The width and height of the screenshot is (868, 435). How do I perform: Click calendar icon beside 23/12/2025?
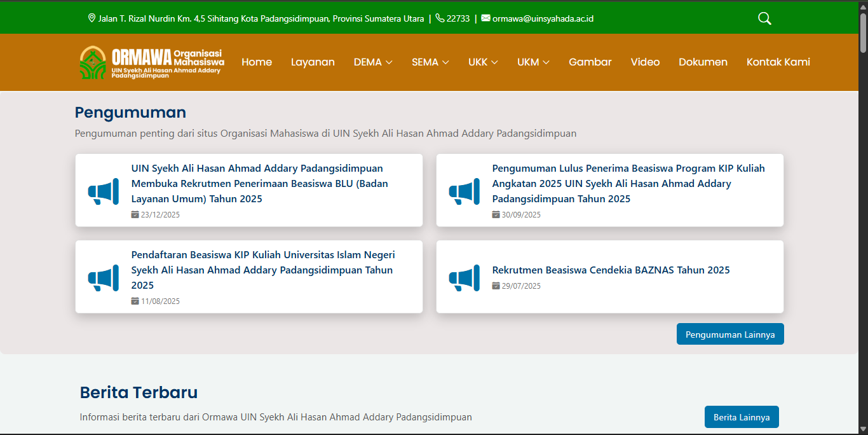click(135, 214)
